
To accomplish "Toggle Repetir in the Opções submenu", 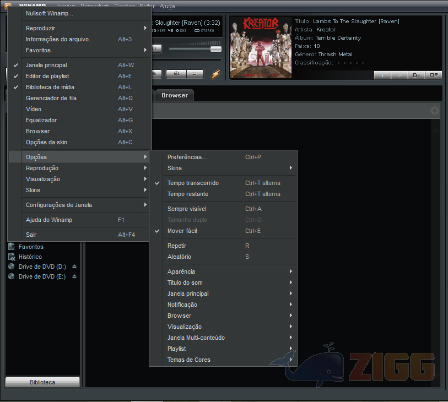I will pyautogui.click(x=224, y=246).
